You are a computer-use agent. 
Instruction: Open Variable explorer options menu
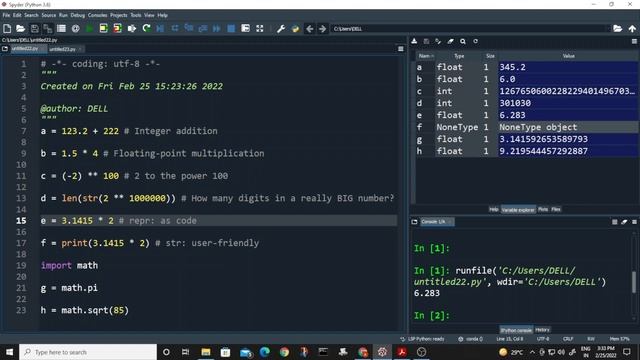(x=634, y=41)
